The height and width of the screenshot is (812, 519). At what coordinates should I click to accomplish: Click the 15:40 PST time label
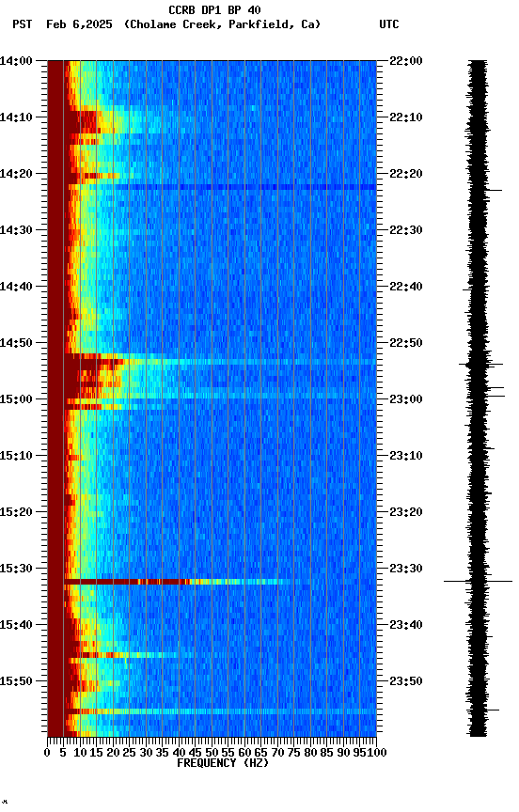tap(16, 626)
